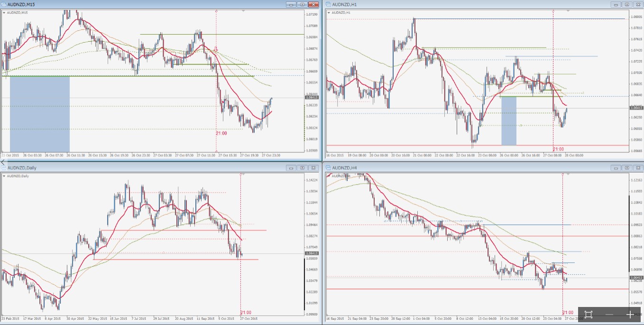Select the red 21:00 marker on M15 chart
Screen dimensions: 644x325
click(221, 133)
